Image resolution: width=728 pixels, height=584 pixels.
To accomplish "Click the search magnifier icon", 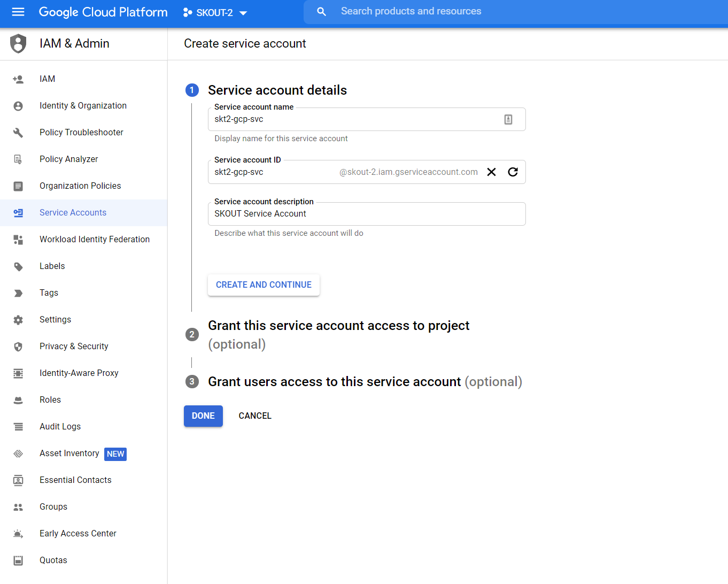I will click(x=321, y=11).
